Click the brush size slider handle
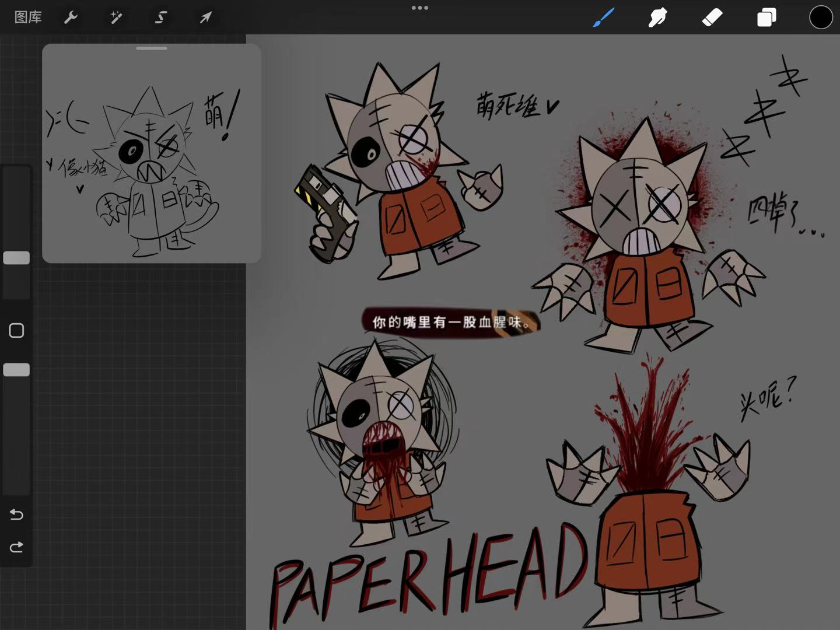Image resolution: width=840 pixels, height=630 pixels. 16,258
